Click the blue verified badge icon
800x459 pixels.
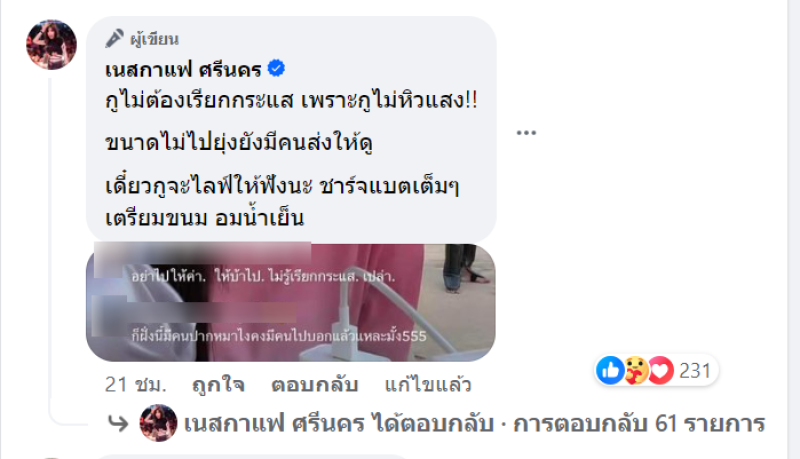pos(277,68)
